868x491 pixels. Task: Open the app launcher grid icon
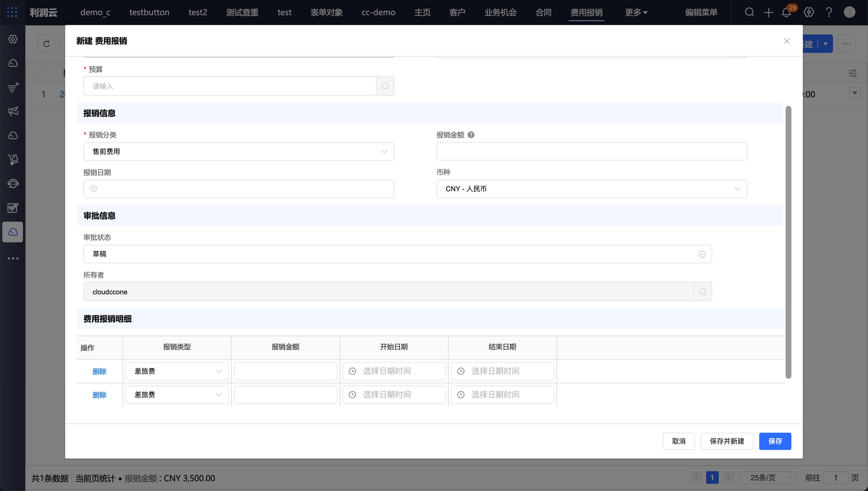(x=12, y=12)
